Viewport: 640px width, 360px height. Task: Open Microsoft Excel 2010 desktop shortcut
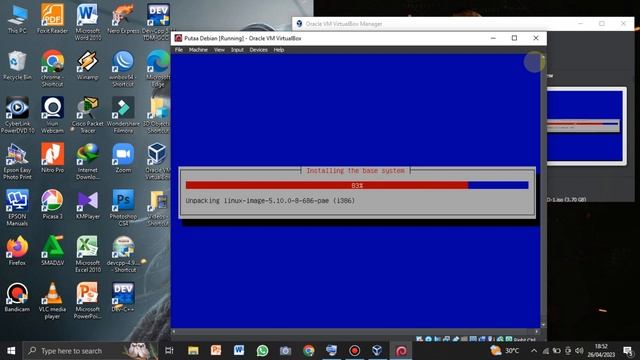tap(87, 255)
